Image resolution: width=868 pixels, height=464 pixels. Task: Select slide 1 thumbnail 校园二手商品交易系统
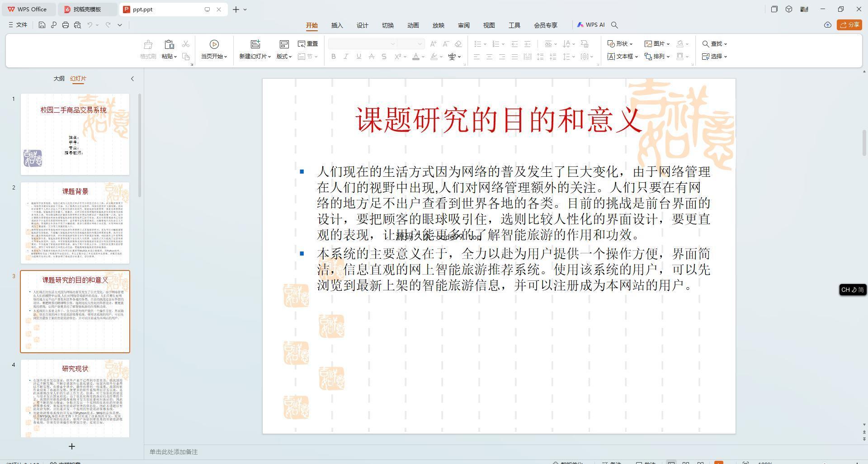[75, 134]
